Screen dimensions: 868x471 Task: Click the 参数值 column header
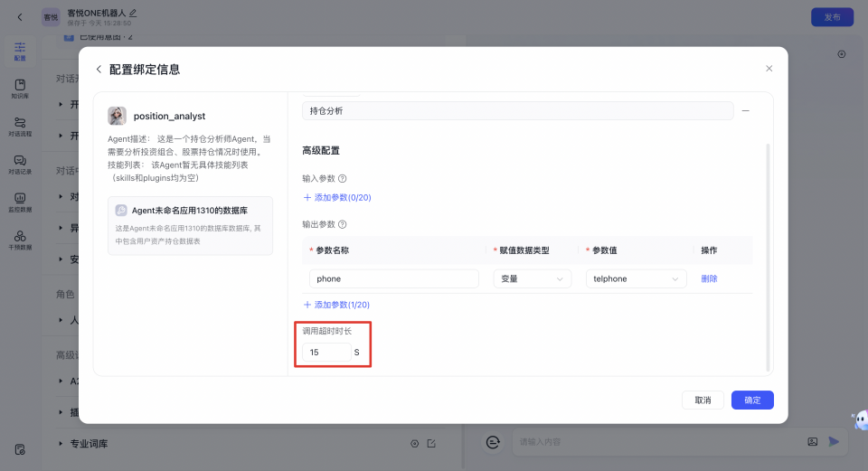(x=605, y=250)
